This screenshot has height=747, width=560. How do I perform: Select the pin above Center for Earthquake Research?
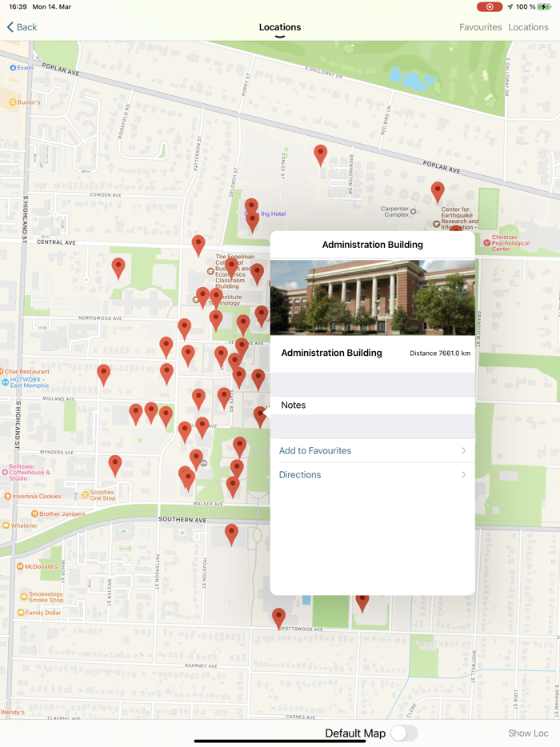tap(438, 192)
